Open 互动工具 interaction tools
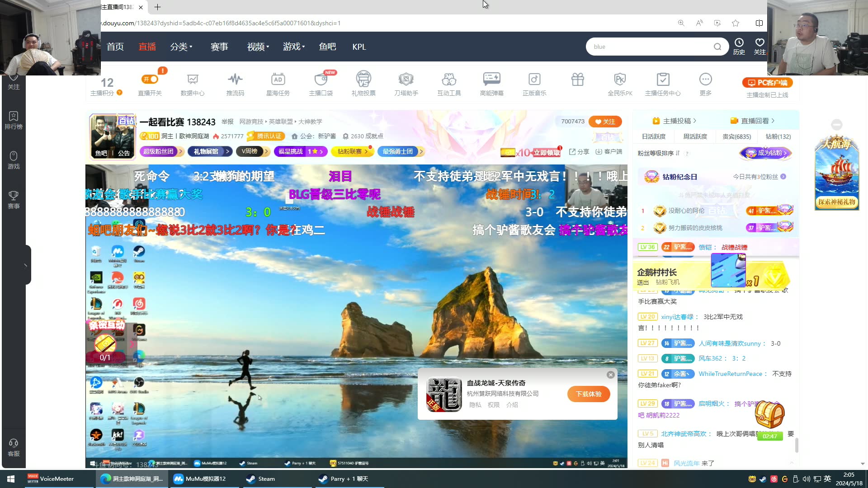This screenshot has width=868, height=488. click(x=449, y=84)
